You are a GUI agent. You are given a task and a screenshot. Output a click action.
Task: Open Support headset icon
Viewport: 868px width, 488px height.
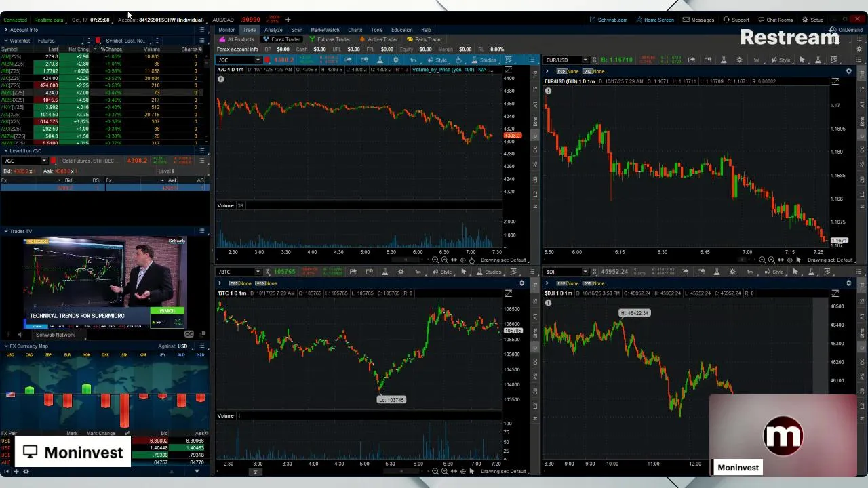(x=736, y=20)
